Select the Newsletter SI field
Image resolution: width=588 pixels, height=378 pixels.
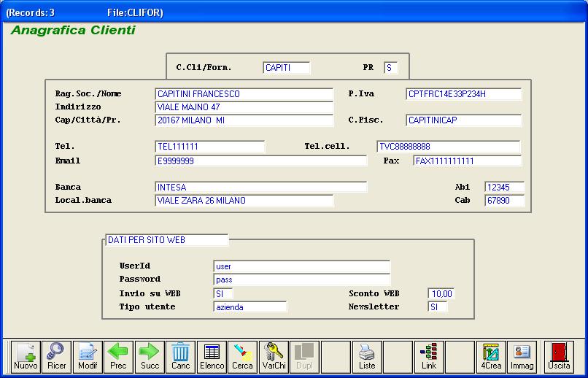(438, 307)
